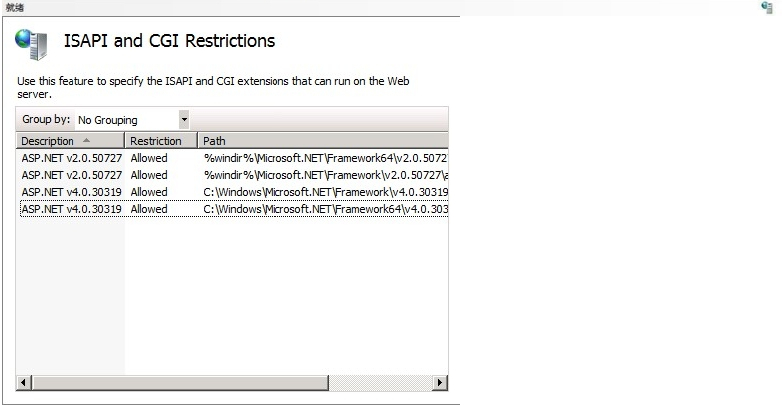The image size is (782, 410).
Task: Click the C:\Windows Framework64 v4.0 path cell
Action: pos(325,209)
